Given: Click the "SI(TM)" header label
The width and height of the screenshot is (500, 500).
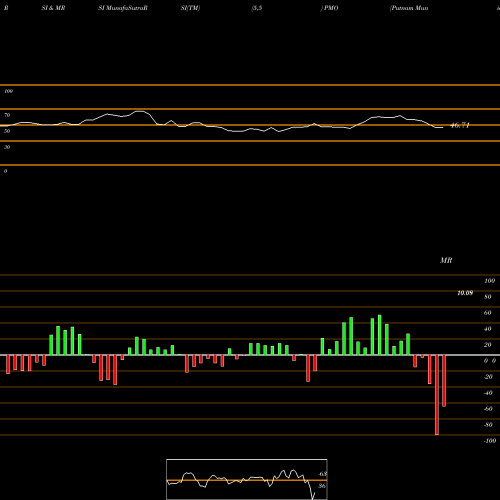Looking at the screenshot, I should click(x=190, y=8).
